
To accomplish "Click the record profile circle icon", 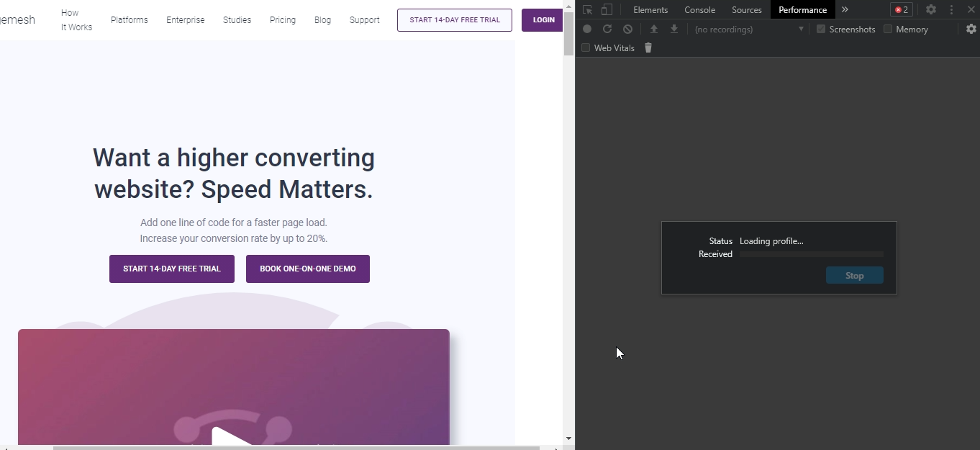I will [587, 29].
